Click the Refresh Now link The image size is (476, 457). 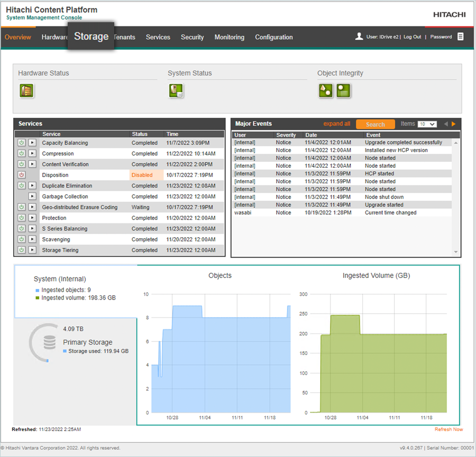tap(448, 430)
